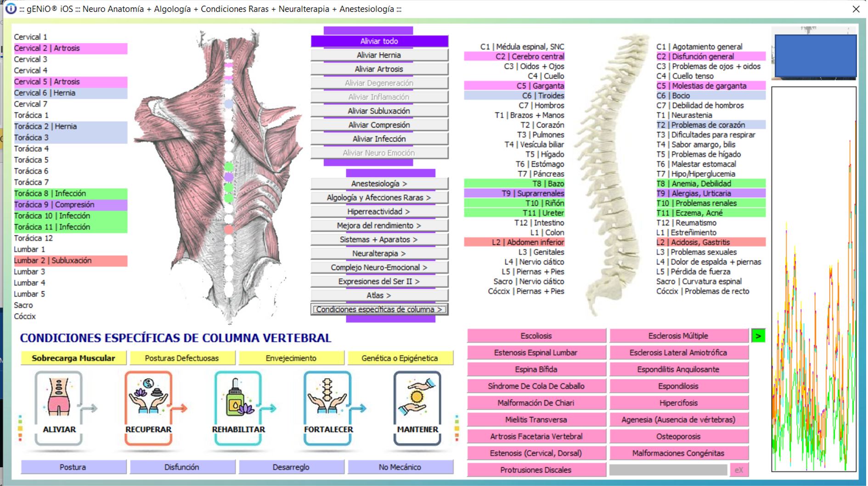
Task: Expand Mejora del rendimiento section
Action: click(x=379, y=226)
